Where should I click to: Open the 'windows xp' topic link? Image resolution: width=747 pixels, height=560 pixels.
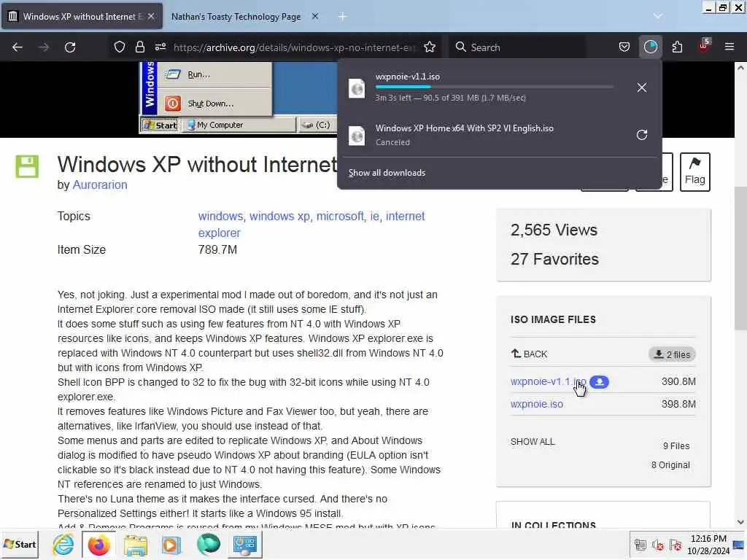coord(279,216)
